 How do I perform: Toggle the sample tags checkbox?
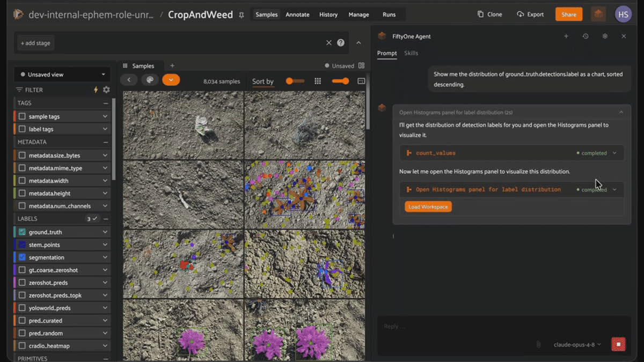click(22, 116)
